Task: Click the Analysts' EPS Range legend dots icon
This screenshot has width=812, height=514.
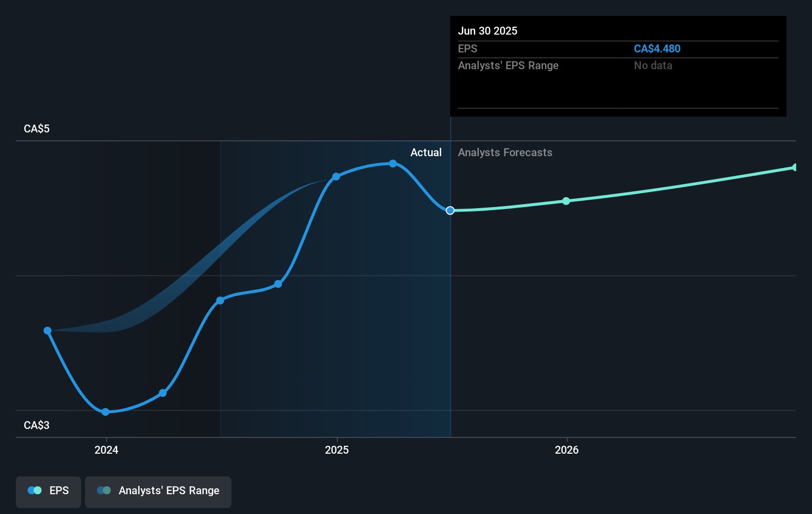Action: pyautogui.click(x=104, y=491)
